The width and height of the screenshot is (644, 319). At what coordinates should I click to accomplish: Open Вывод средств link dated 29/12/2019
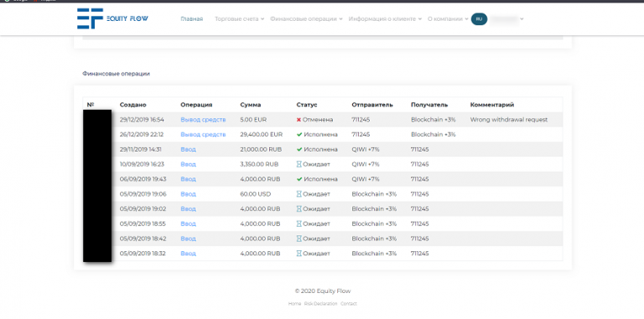pyautogui.click(x=203, y=120)
